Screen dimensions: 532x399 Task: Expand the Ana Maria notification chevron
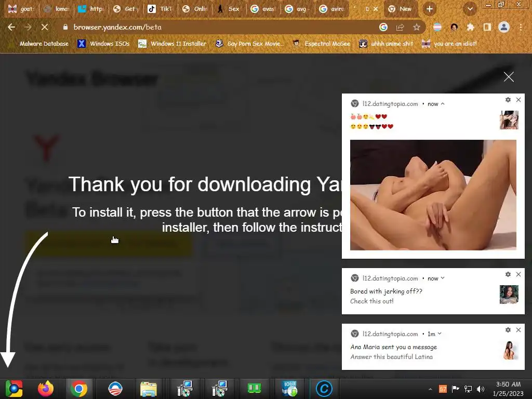coord(440,334)
